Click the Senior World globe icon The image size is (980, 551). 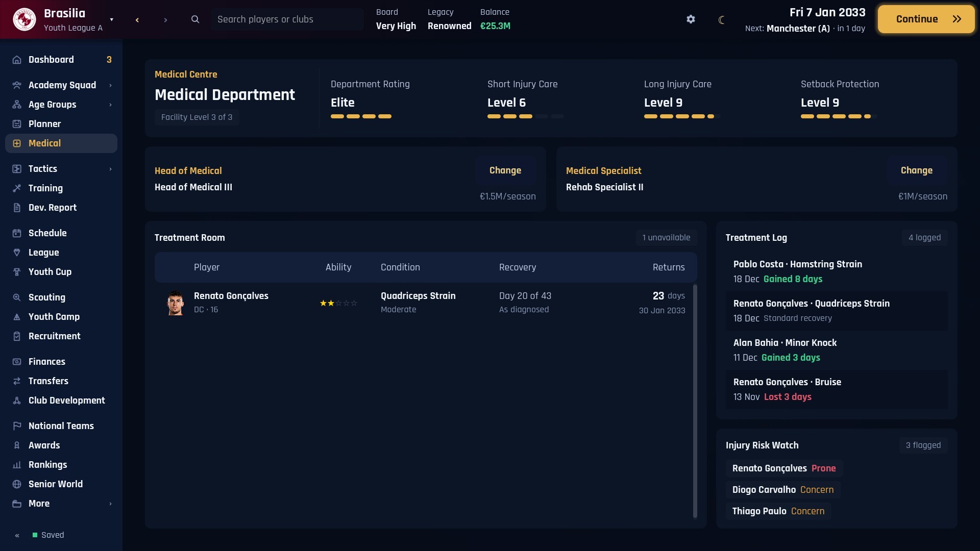pyautogui.click(x=17, y=484)
